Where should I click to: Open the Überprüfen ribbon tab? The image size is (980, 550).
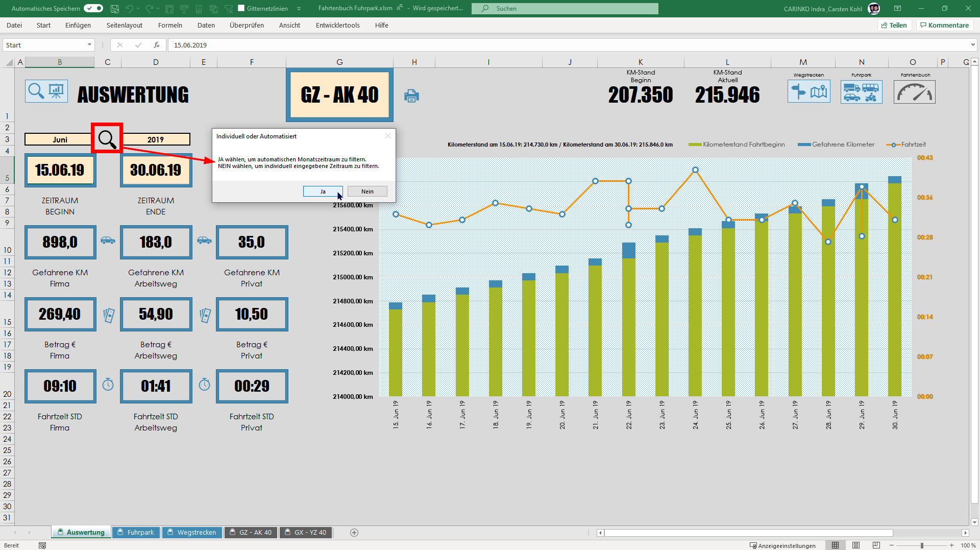(x=247, y=25)
